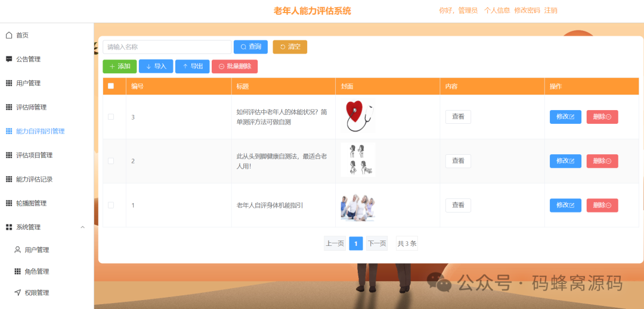The width and height of the screenshot is (644, 309).
Task: Select page 1 in pagination
Action: [355, 244]
